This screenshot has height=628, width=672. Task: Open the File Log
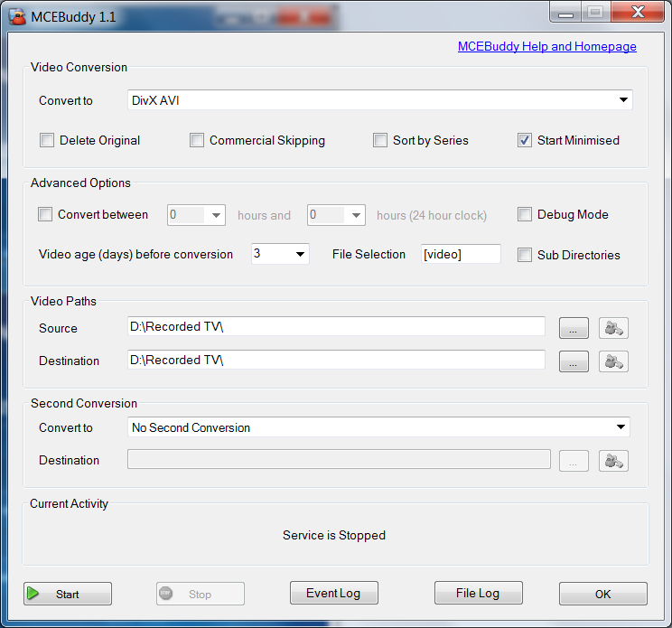point(479,593)
